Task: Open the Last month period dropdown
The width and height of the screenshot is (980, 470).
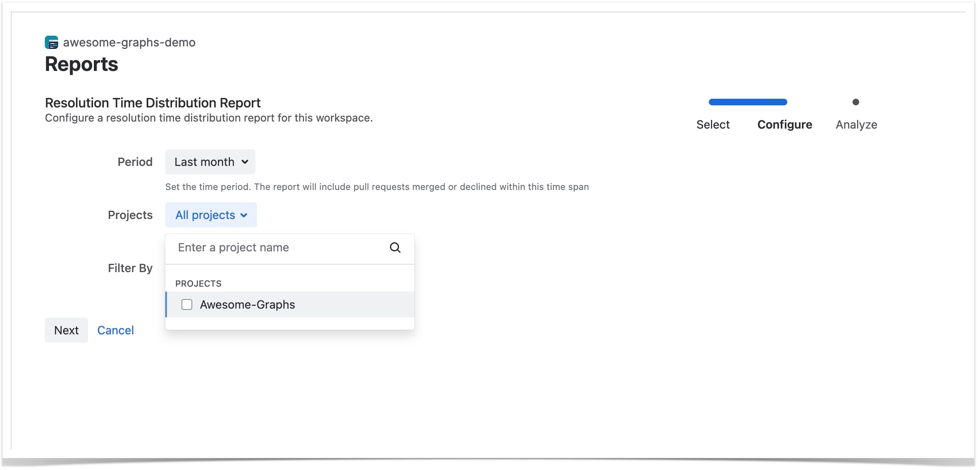Action: pos(204,162)
